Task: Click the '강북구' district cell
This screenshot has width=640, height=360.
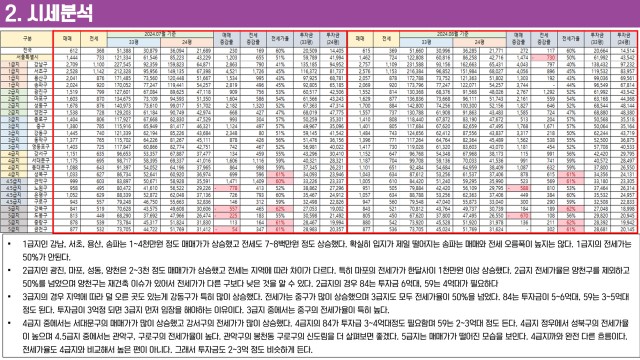Action: [40, 209]
